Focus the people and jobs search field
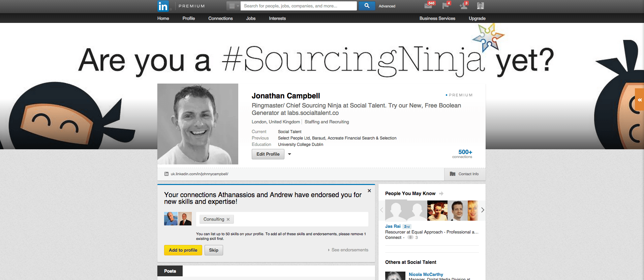The image size is (644, 280). click(x=299, y=6)
